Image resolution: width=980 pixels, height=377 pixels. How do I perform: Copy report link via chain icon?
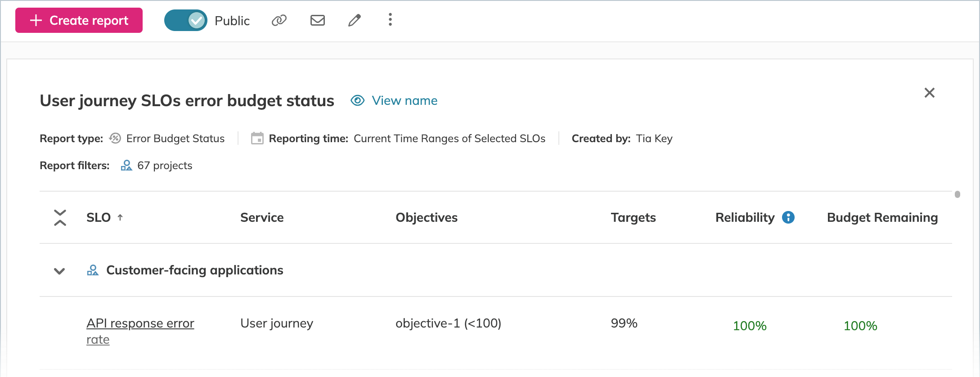click(279, 20)
